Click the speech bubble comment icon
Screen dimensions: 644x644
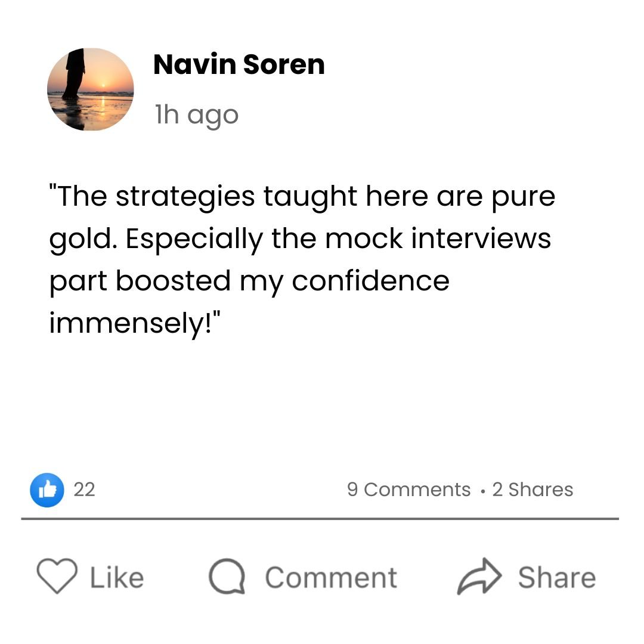click(227, 577)
